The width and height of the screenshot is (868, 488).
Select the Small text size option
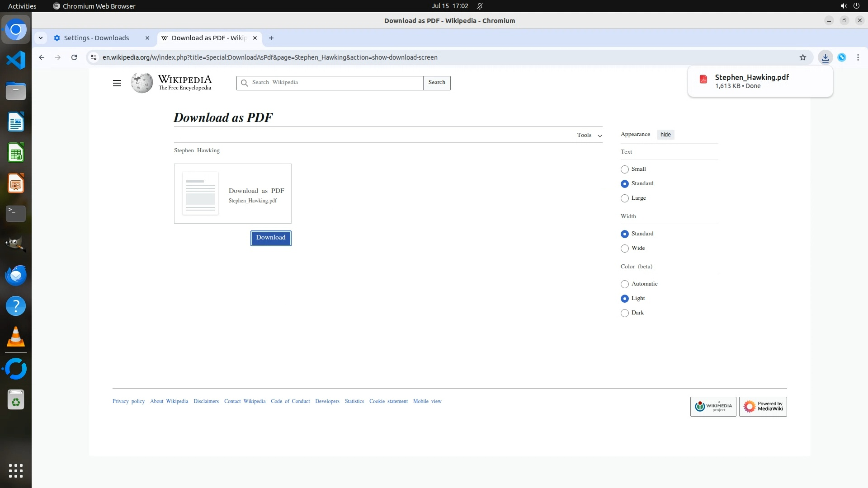625,169
